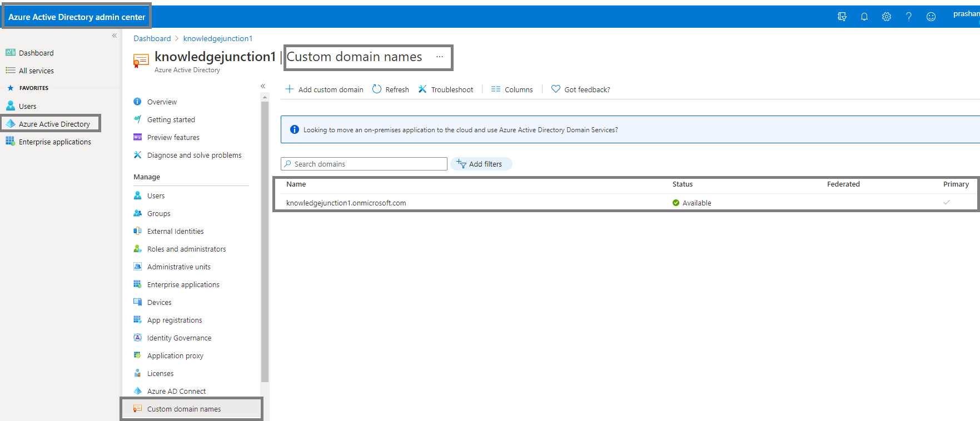Open All services

(30, 71)
